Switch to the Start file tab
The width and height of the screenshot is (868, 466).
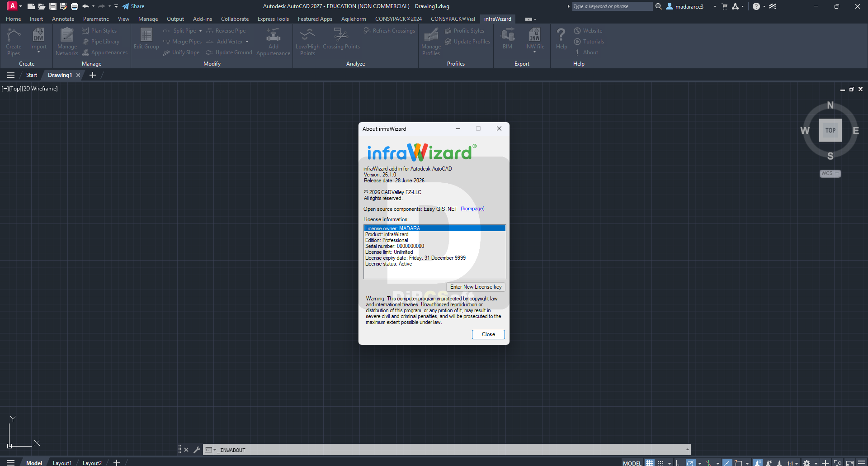click(x=32, y=75)
